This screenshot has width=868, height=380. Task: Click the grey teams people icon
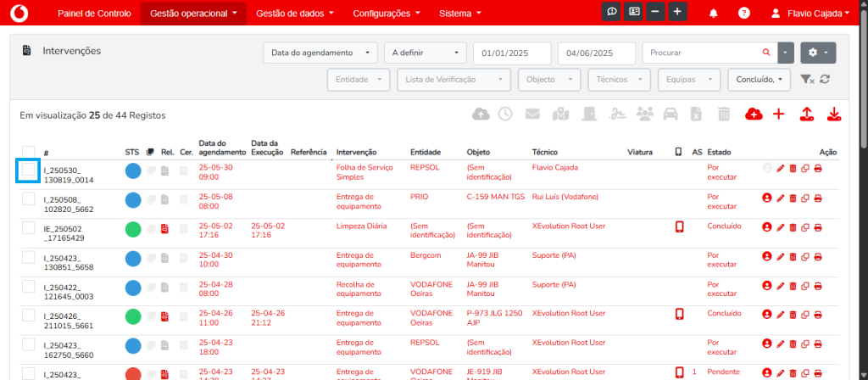click(x=645, y=115)
